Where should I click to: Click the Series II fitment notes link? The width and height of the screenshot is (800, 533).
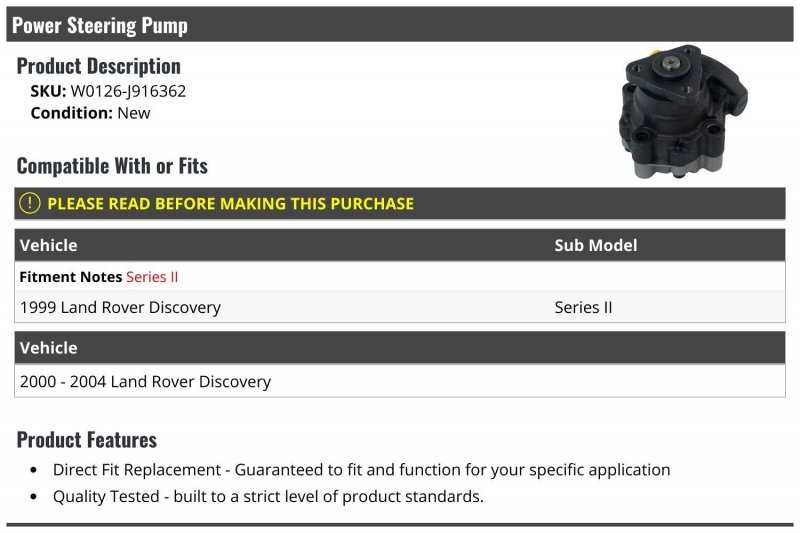[152, 277]
